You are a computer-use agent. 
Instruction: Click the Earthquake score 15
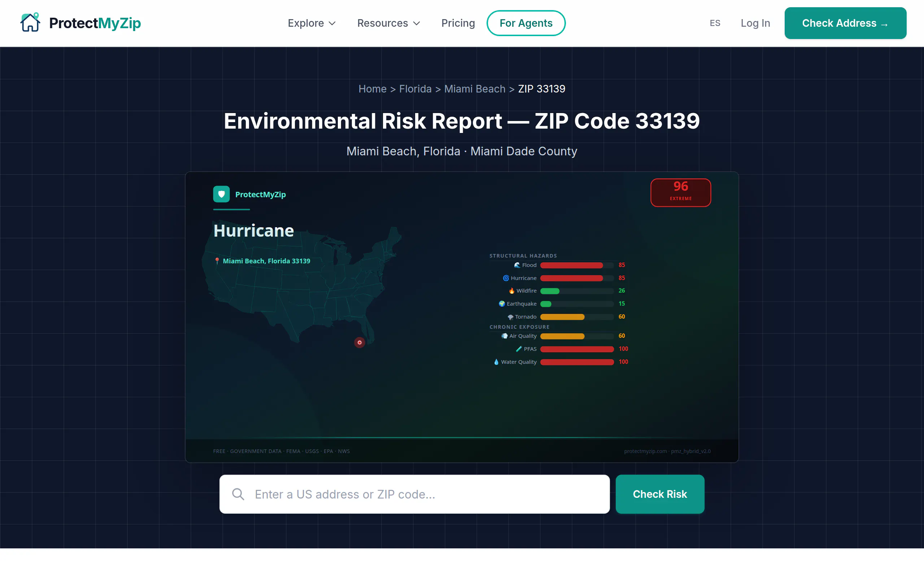pyautogui.click(x=622, y=303)
